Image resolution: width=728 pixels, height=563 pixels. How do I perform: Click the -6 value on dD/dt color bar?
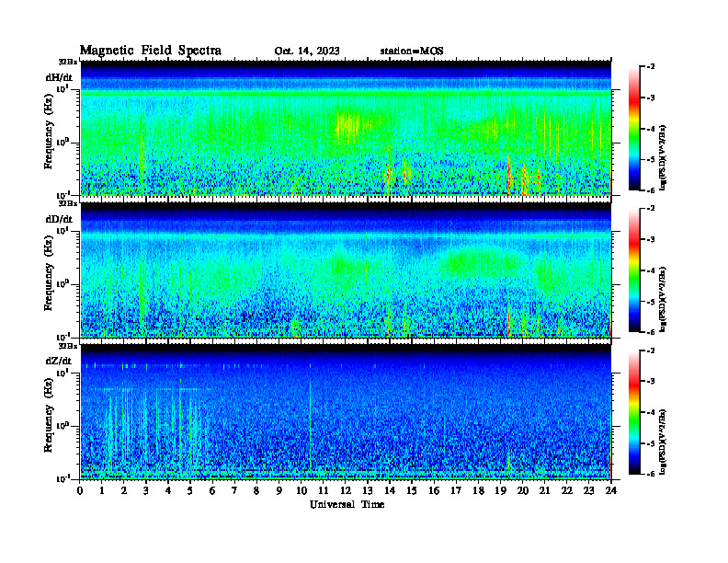651,332
